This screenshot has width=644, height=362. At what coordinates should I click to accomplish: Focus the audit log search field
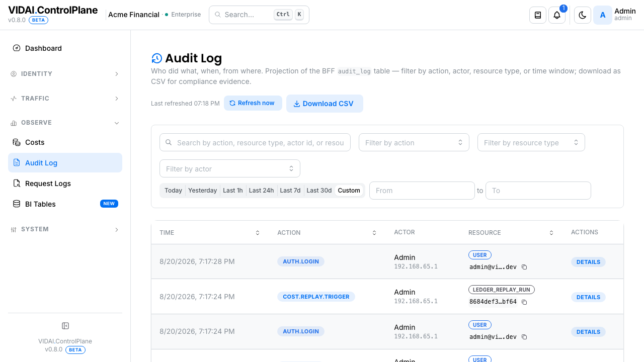(x=255, y=143)
